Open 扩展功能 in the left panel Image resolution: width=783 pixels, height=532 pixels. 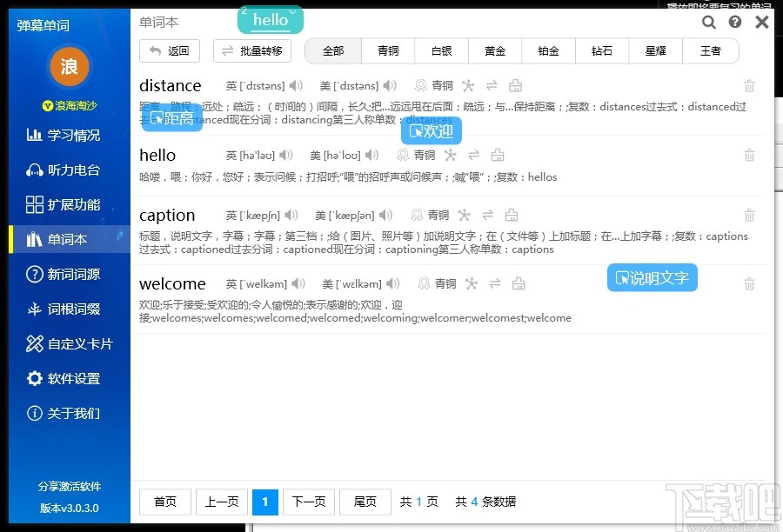tap(63, 205)
